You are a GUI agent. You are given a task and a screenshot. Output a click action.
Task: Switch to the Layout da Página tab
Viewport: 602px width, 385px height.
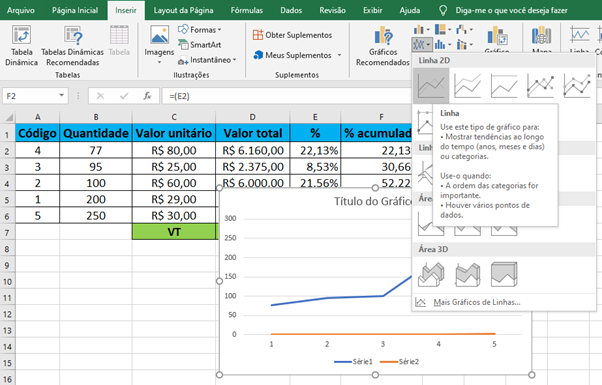(184, 10)
